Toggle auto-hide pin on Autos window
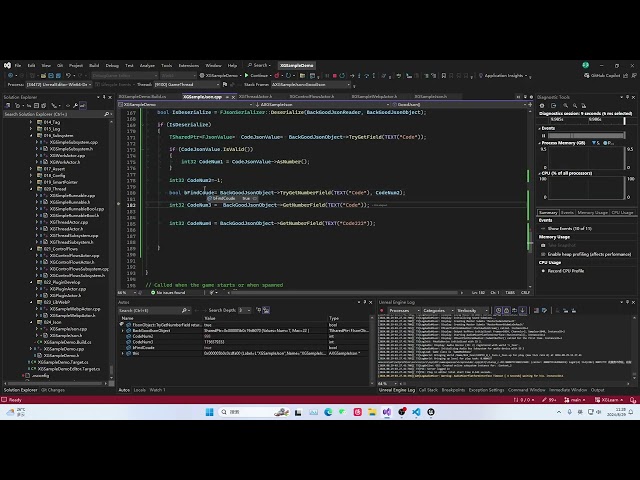Image resolution: width=640 pixels, height=480 pixels. 364,302
